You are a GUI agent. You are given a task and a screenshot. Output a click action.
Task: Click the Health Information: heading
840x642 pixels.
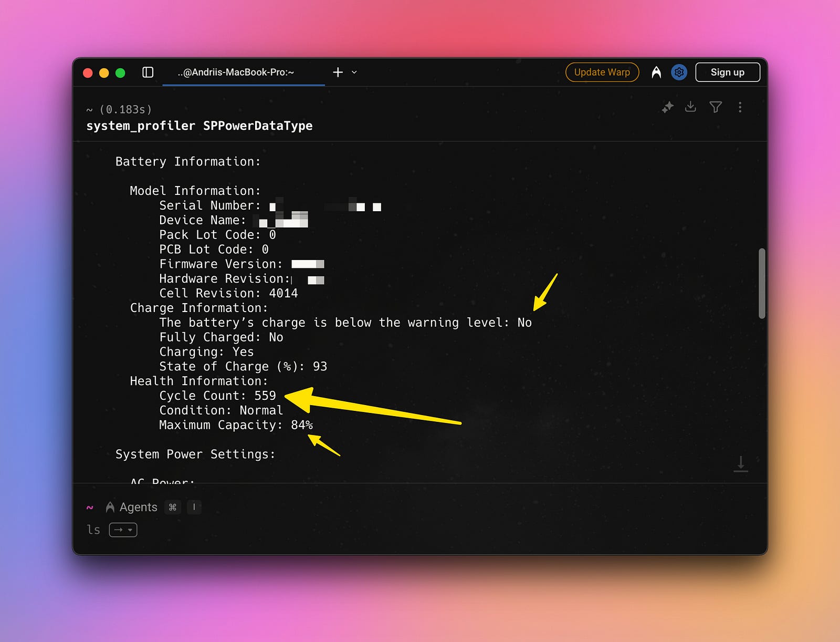(199, 381)
